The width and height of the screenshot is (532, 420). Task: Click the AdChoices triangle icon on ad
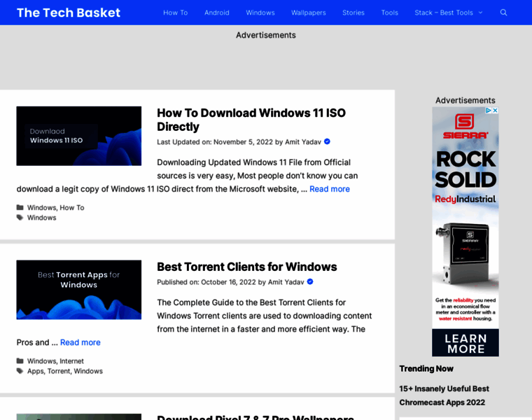tap(489, 111)
